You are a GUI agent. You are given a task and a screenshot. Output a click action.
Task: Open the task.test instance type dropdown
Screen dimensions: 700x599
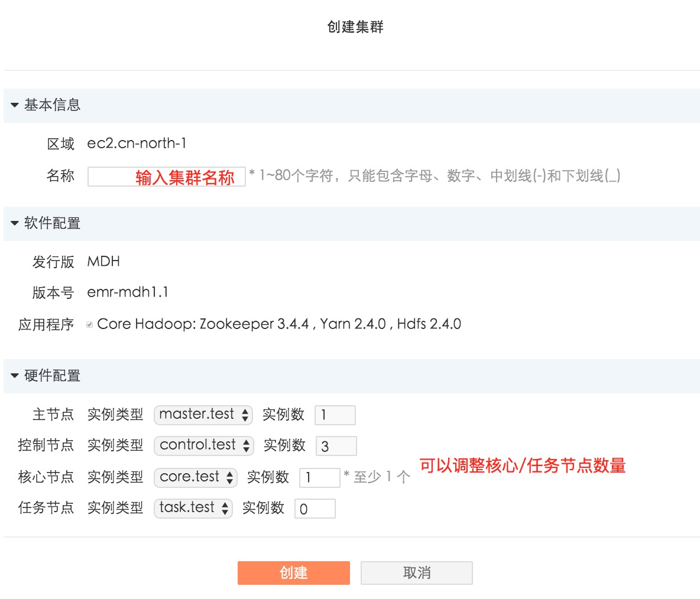pyautogui.click(x=193, y=508)
